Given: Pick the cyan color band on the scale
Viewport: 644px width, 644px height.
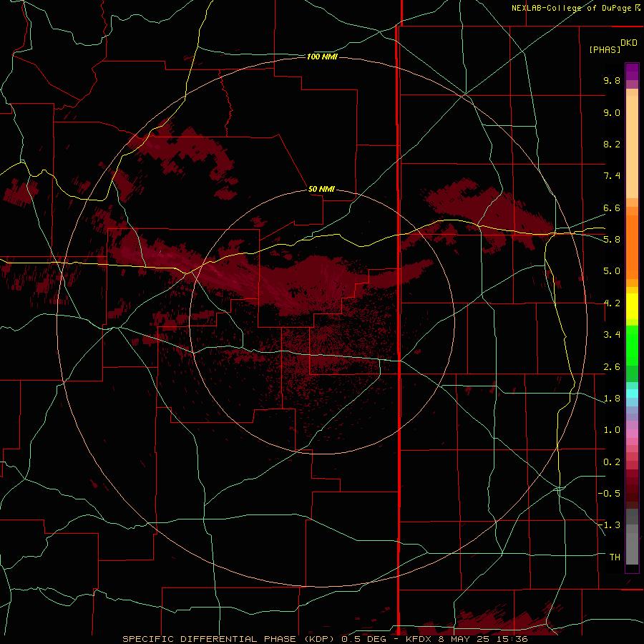Looking at the screenshot, I should [632, 394].
